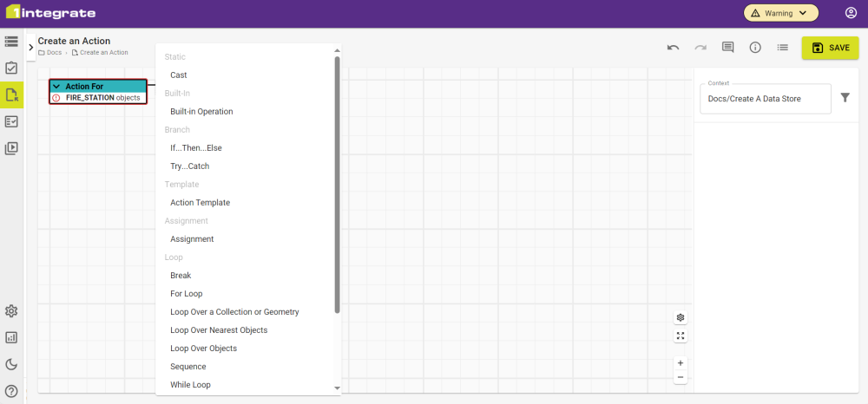Image resolution: width=868 pixels, height=404 pixels.
Task: Click the redo arrow icon
Action: point(700,48)
